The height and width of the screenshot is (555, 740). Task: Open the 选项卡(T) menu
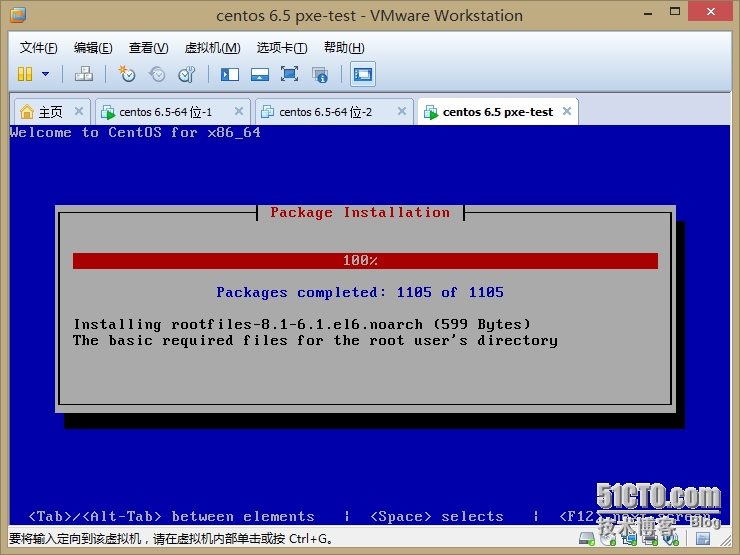pyautogui.click(x=282, y=48)
